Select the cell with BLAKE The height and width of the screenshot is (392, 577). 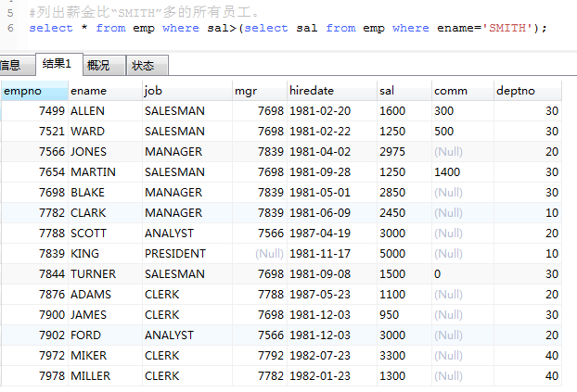click(x=105, y=193)
